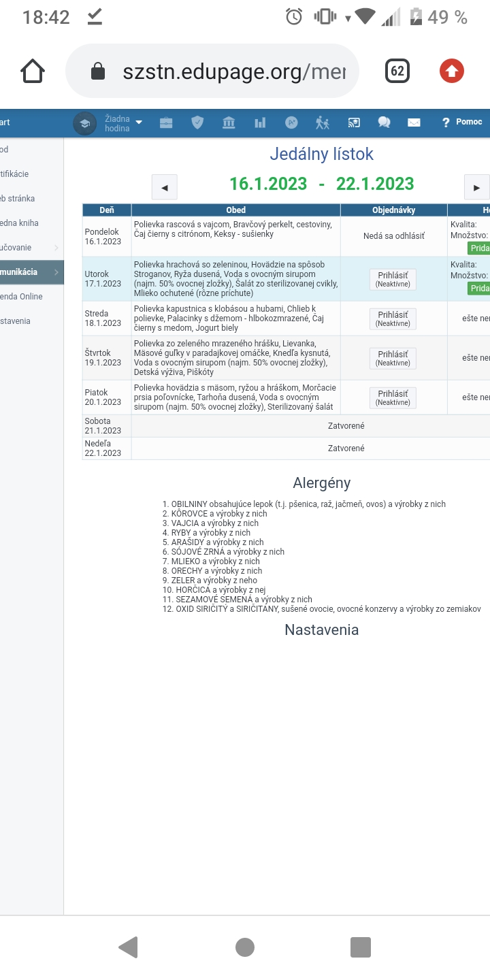This screenshot has width=490, height=980.
Task: Expand the Žiadna hodina dropdown
Action: (x=124, y=123)
